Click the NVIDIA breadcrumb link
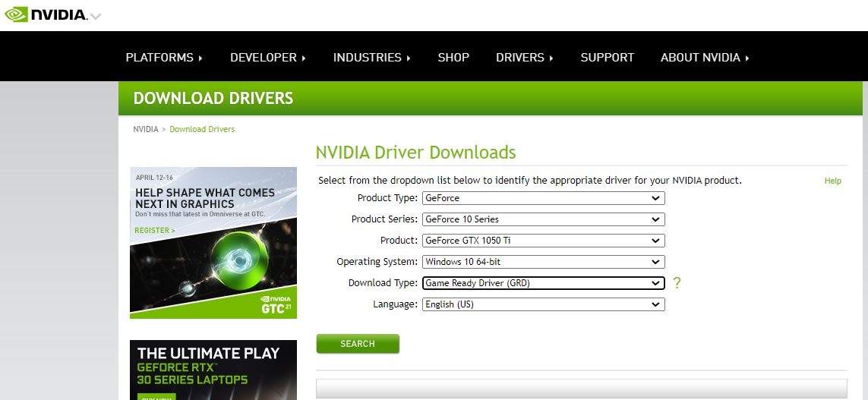This screenshot has width=868, height=400. 146,129
